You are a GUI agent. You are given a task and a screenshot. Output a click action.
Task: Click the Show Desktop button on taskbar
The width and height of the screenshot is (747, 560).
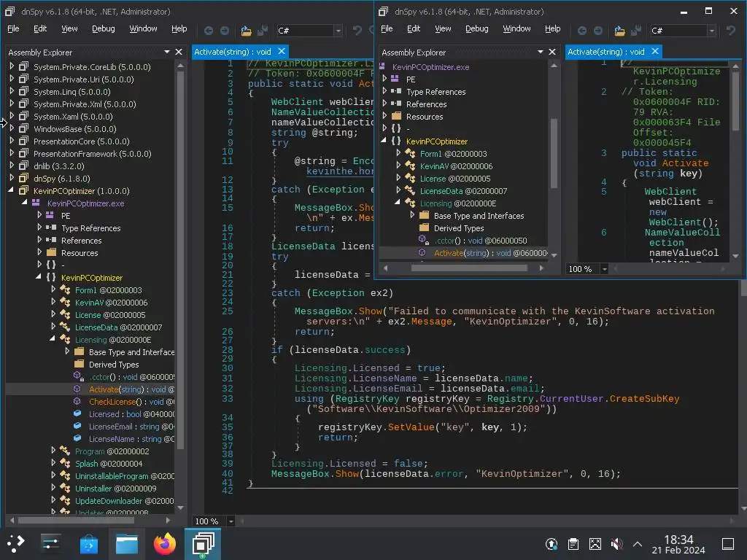[728, 544]
